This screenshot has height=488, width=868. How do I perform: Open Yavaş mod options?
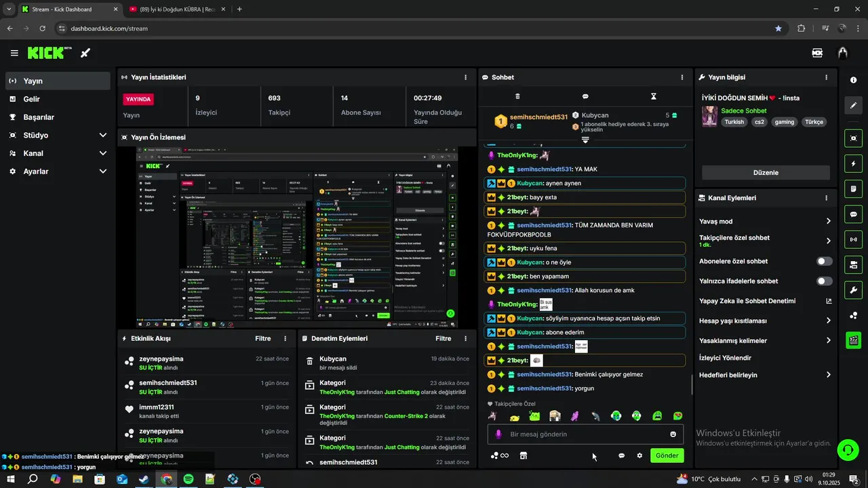pos(765,221)
